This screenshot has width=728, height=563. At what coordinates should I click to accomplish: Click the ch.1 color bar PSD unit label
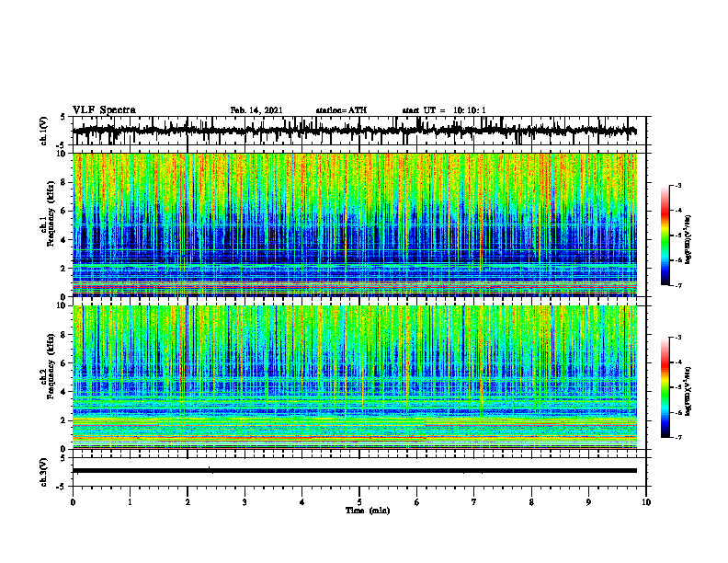pos(688,239)
